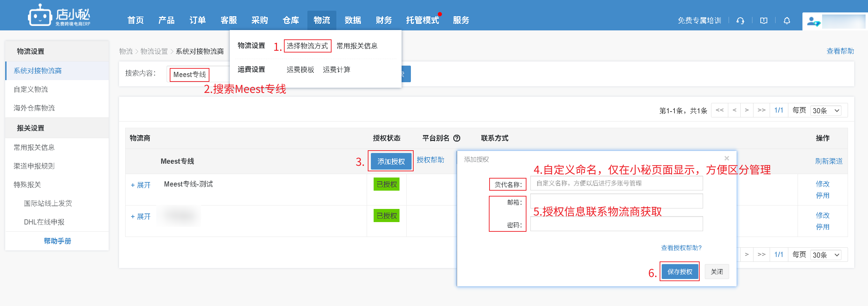Click the notification bell icon
This screenshot has height=306, width=868.
(787, 21)
